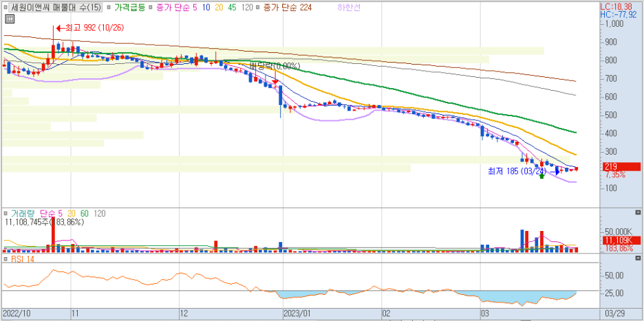Viewport: 644px width, 321px height.
Task: Click the 배당락(0.00%) ex-dividend label
Action: [275, 66]
